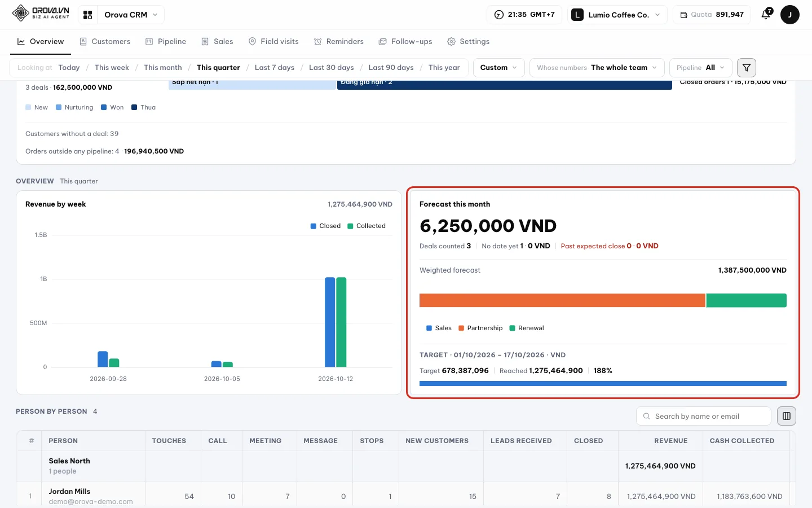Open the Follow-ups tab
The height and width of the screenshot is (508, 812).
pyautogui.click(x=405, y=42)
